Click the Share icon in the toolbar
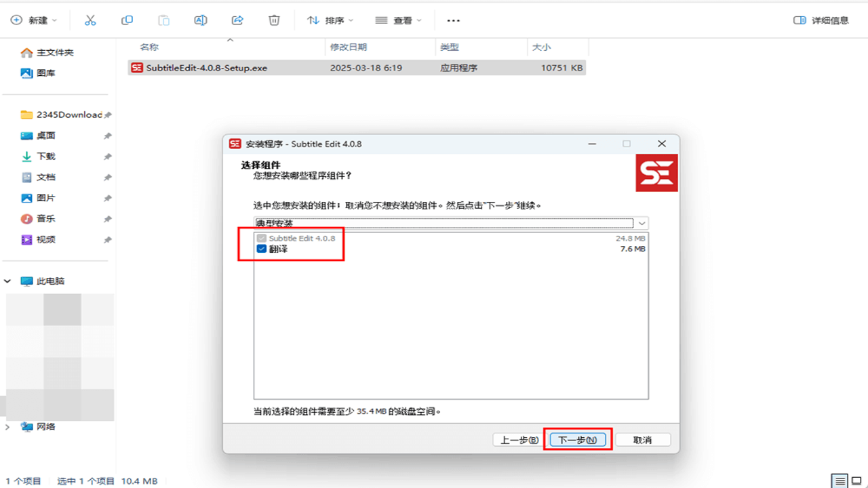Image resolution: width=868 pixels, height=488 pixels. click(x=237, y=20)
